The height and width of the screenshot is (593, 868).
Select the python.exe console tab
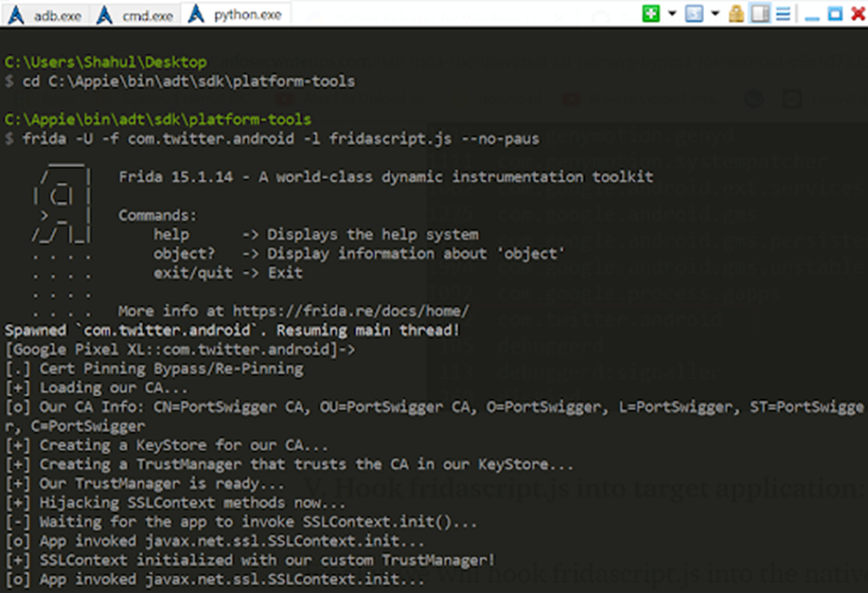237,14
